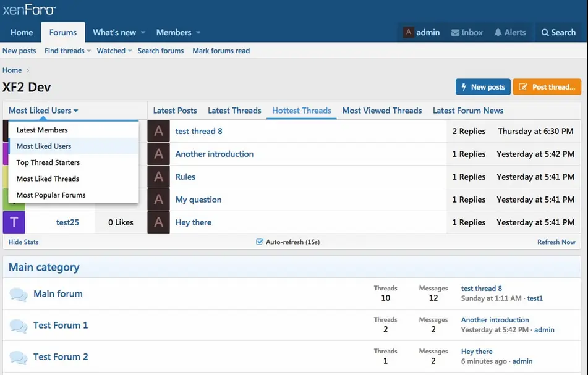Open the Inbox envelope icon
This screenshot has height=375, width=588.
click(x=455, y=33)
